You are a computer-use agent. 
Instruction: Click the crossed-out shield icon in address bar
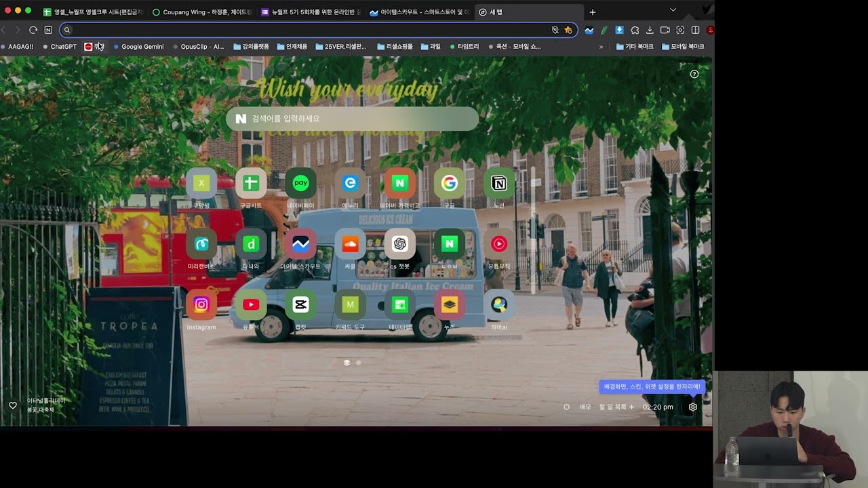coord(555,30)
